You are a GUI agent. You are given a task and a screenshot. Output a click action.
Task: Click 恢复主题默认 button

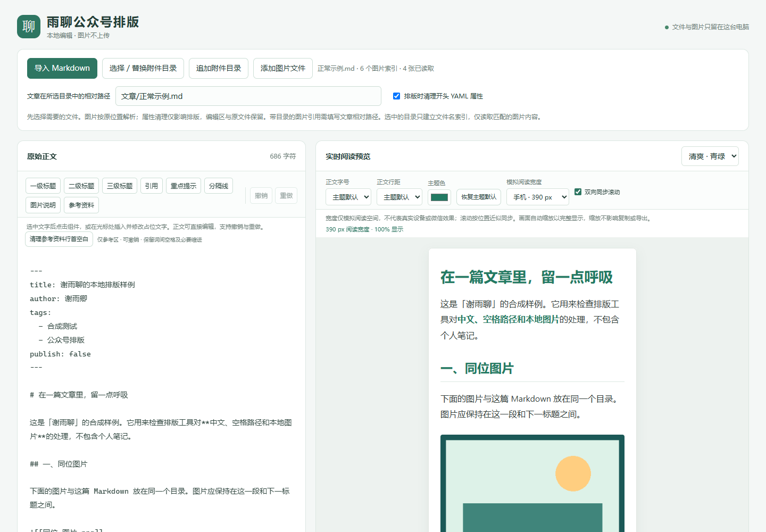[x=479, y=197]
